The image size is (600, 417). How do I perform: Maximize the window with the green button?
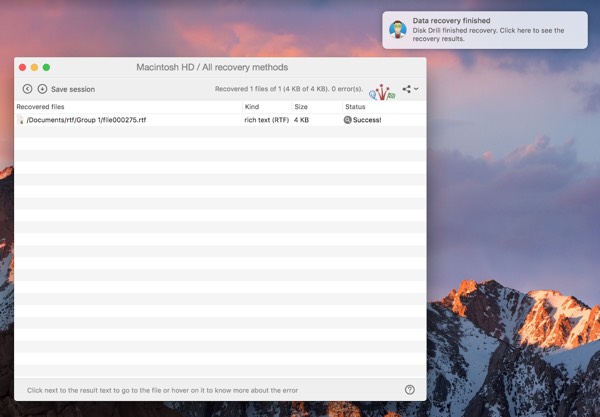46,67
